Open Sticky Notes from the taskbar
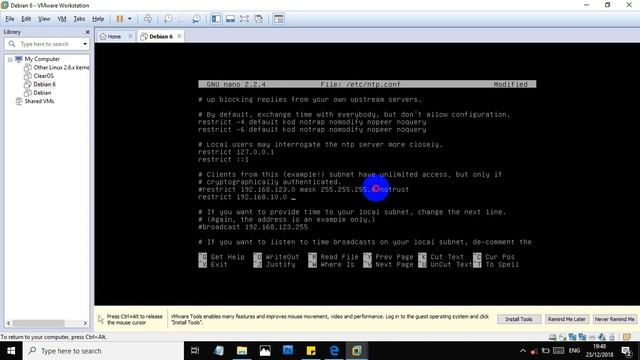This screenshot has width=640, height=360. coord(311,351)
